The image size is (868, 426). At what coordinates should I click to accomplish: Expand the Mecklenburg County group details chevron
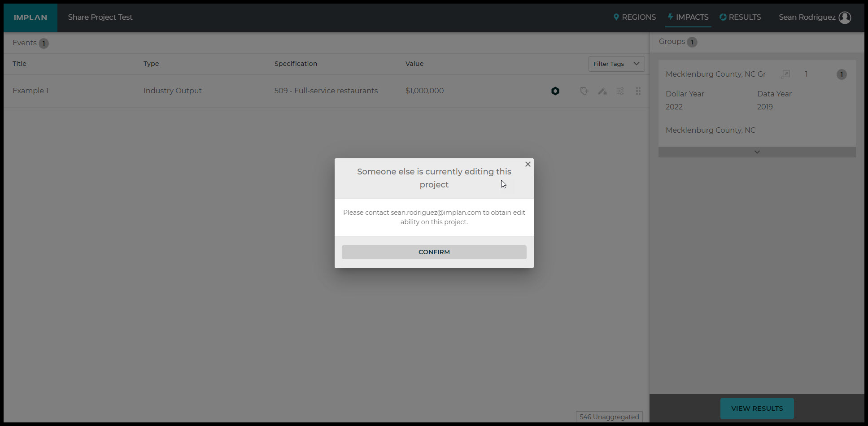pyautogui.click(x=757, y=152)
